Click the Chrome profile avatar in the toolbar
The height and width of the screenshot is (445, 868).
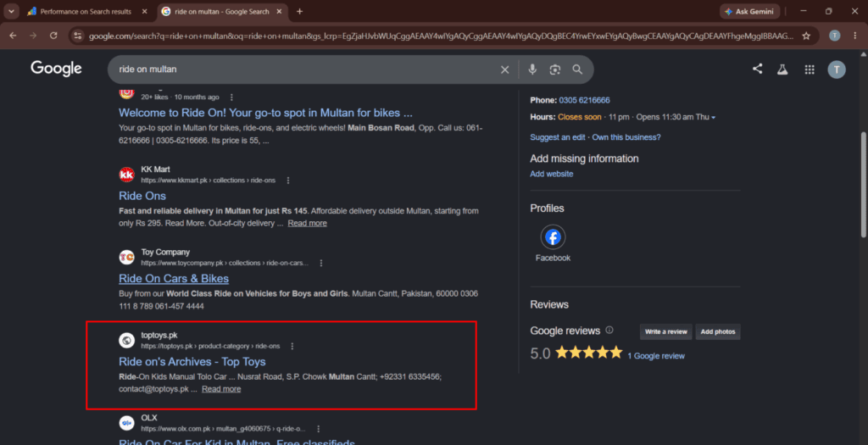point(835,36)
